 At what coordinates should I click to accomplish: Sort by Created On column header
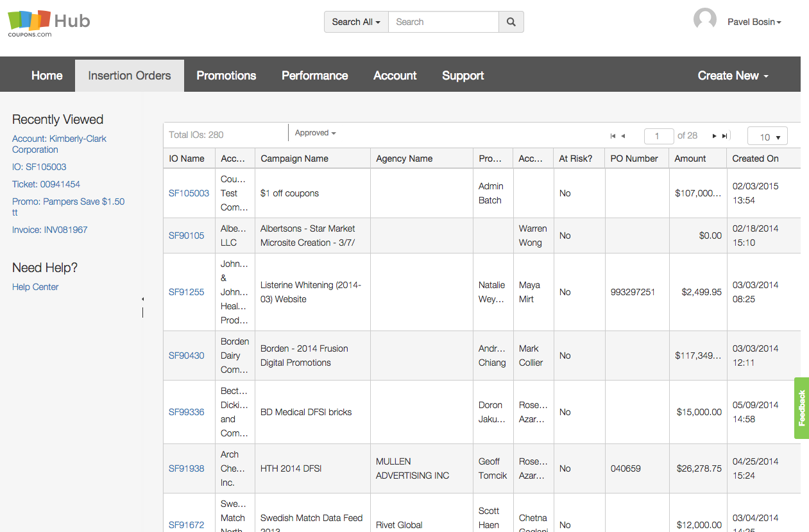pyautogui.click(x=763, y=159)
